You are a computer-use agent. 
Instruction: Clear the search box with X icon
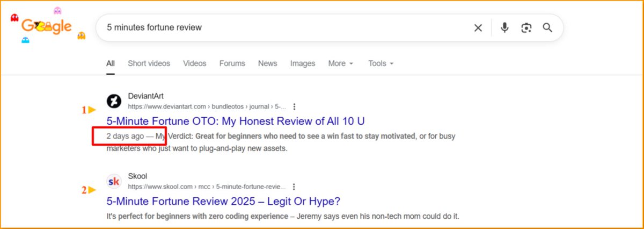click(478, 28)
